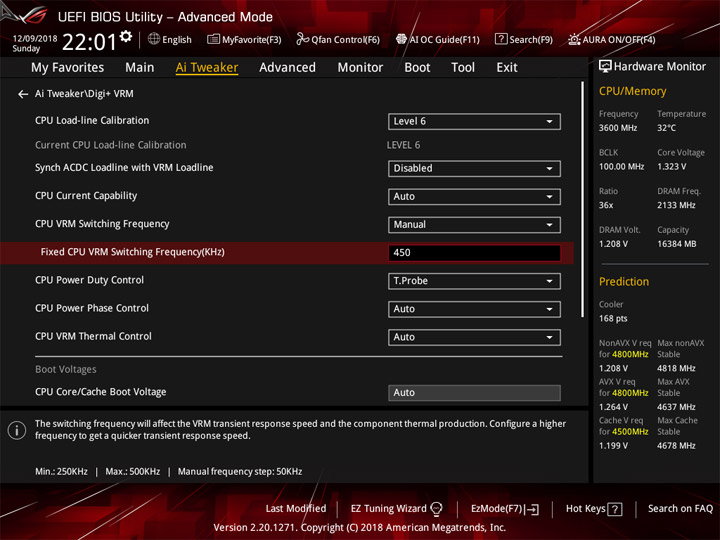Viewport: 720px width, 540px height.
Task: Click the '16384 MB' capacity value
Action: coord(676,244)
